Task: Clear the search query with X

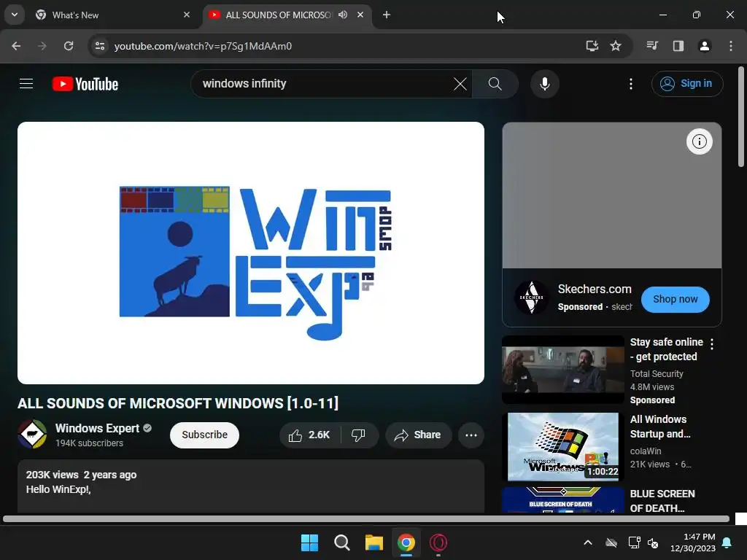Action: [460, 84]
